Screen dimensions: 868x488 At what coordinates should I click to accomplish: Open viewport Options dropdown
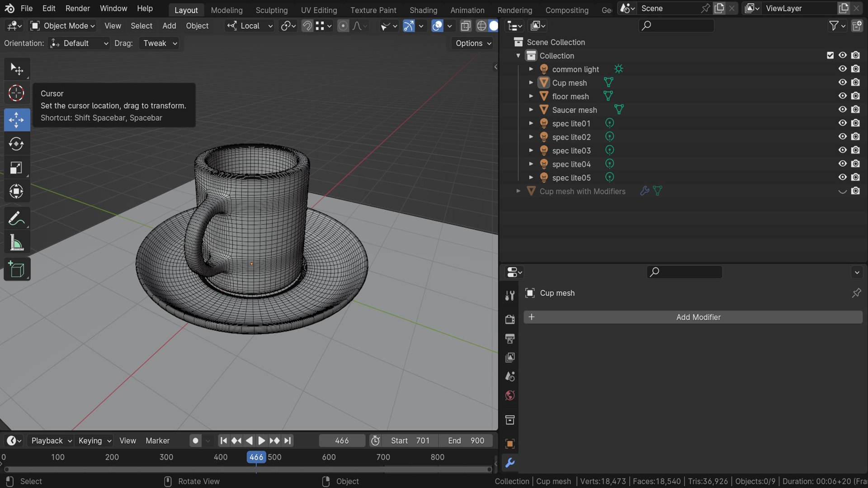(x=473, y=43)
